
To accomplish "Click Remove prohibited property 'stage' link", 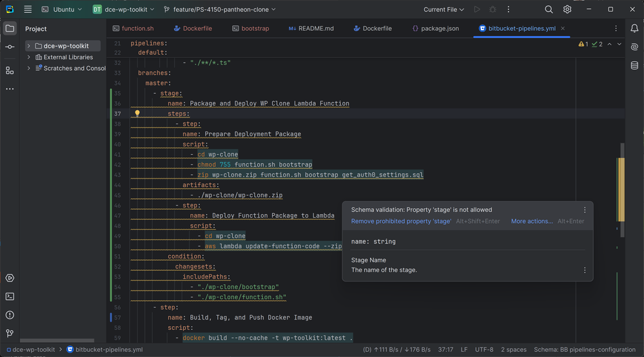I will 401,221.
